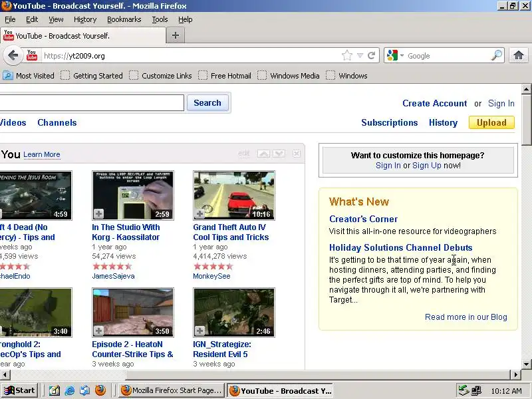Open the Grand Theft Auto IV video thumbnail
The image size is (532, 399).
[234, 196]
